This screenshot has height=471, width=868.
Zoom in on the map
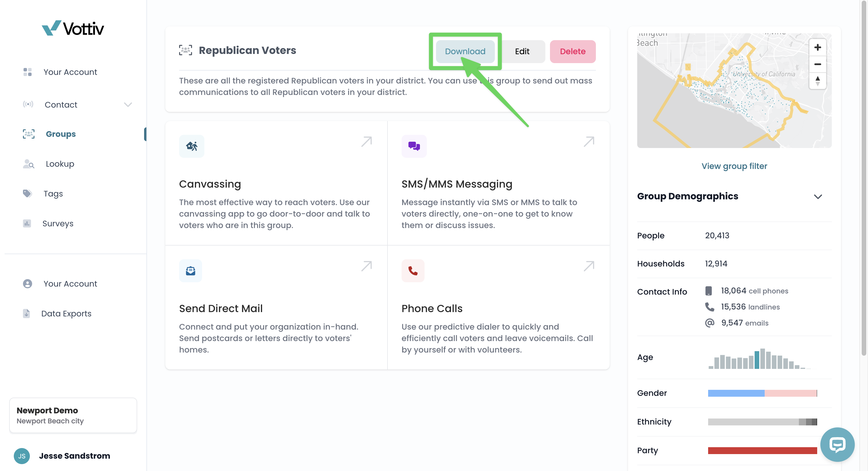(817, 47)
